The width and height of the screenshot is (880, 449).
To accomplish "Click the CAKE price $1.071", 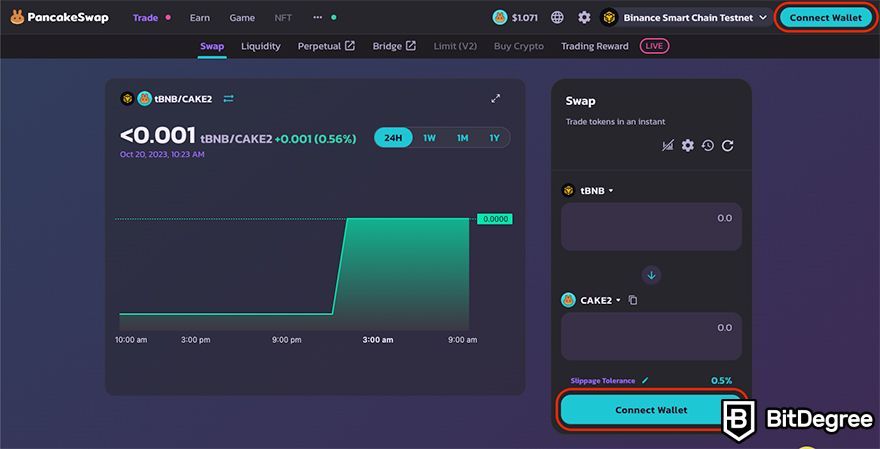I will [x=525, y=17].
